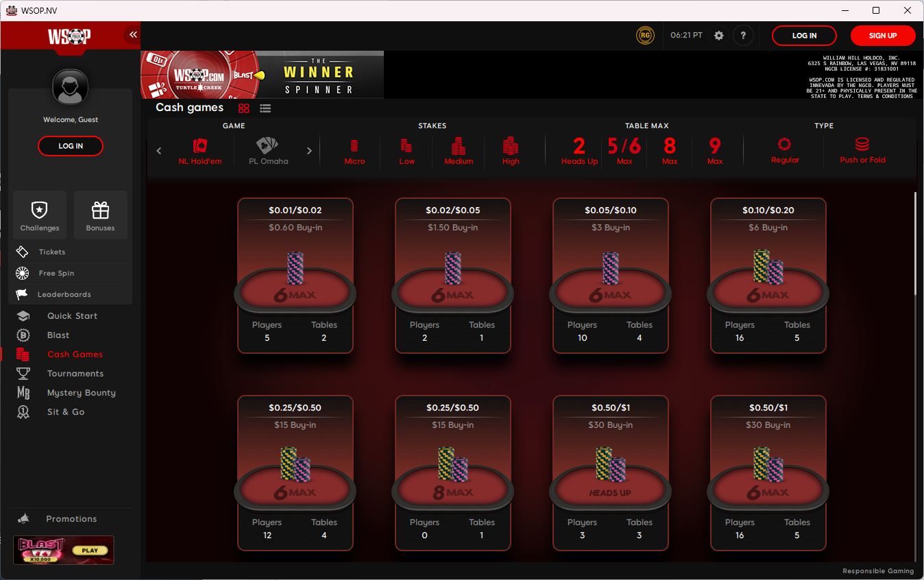The image size is (924, 580).
Task: Open the $0.25/$0.50 6 Max table card
Action: click(x=295, y=473)
